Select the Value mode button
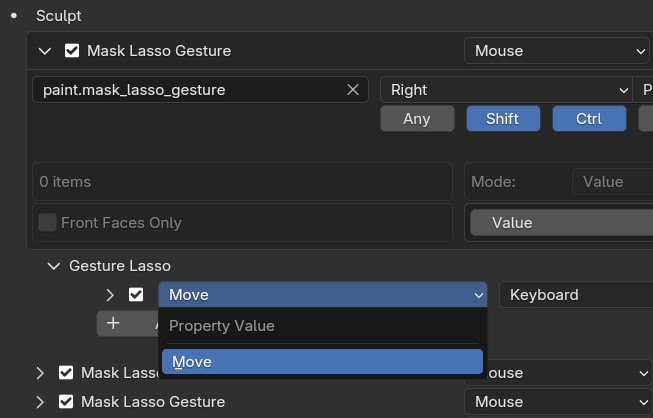The image size is (653, 418). (562, 223)
